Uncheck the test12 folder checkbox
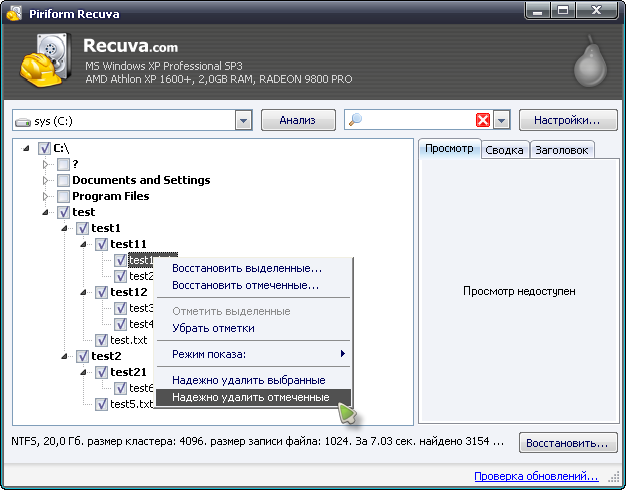 tap(101, 292)
